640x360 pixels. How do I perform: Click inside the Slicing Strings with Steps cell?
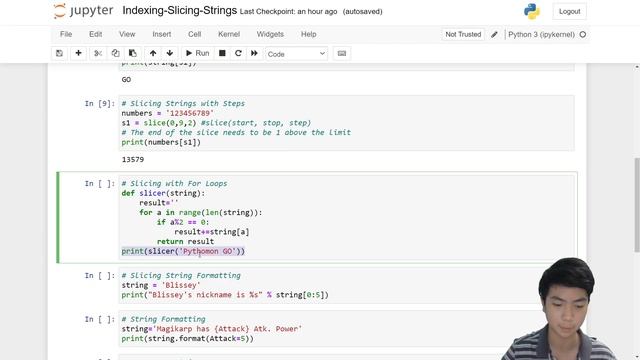[346, 123]
